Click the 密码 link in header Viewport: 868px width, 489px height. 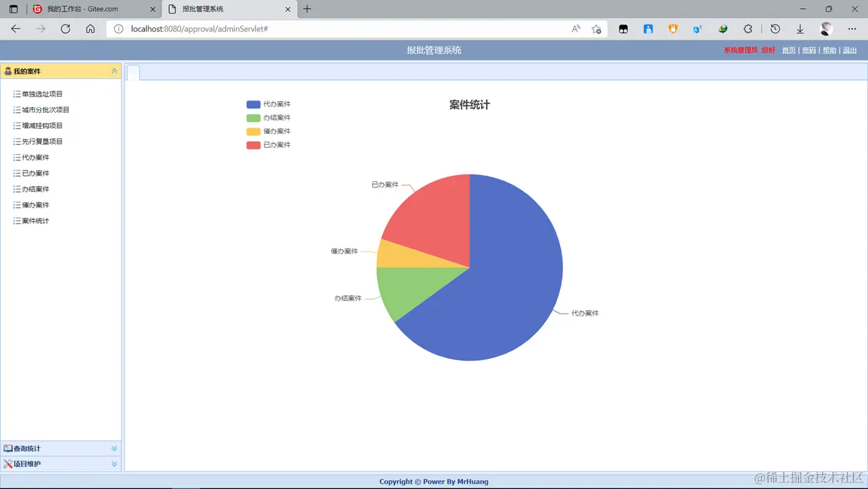point(809,50)
